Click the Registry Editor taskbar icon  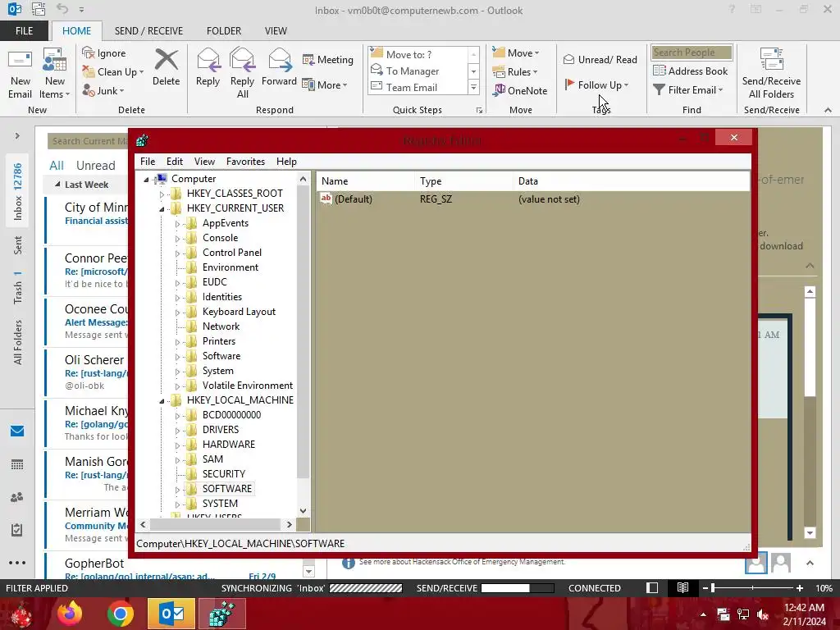click(221, 614)
